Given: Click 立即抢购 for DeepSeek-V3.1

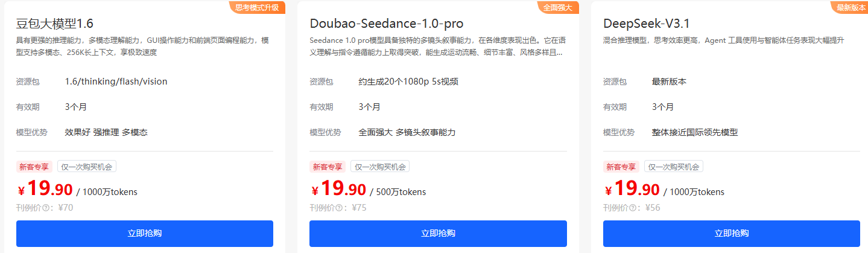Looking at the screenshot, I should (x=732, y=234).
